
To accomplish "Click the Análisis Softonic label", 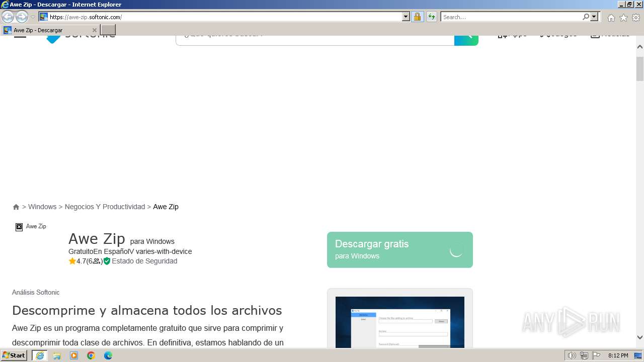I will click(x=36, y=292).
